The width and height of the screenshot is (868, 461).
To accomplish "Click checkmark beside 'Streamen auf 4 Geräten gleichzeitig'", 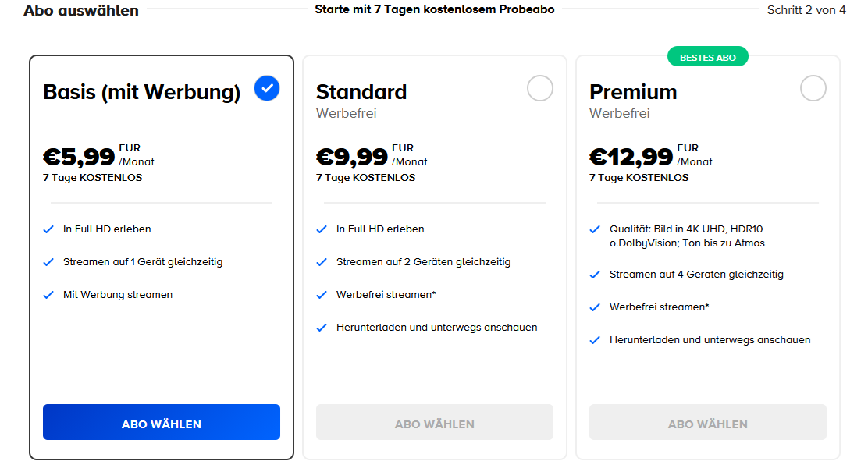I will (x=595, y=275).
